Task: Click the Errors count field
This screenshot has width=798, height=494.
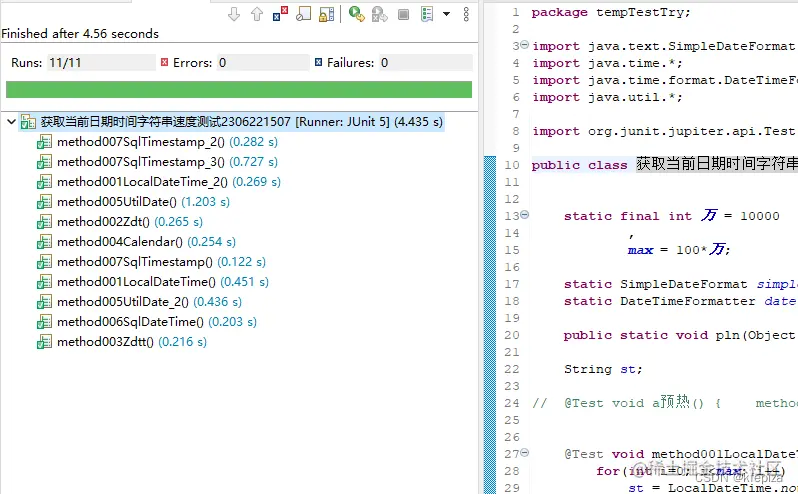Action: tap(263, 63)
